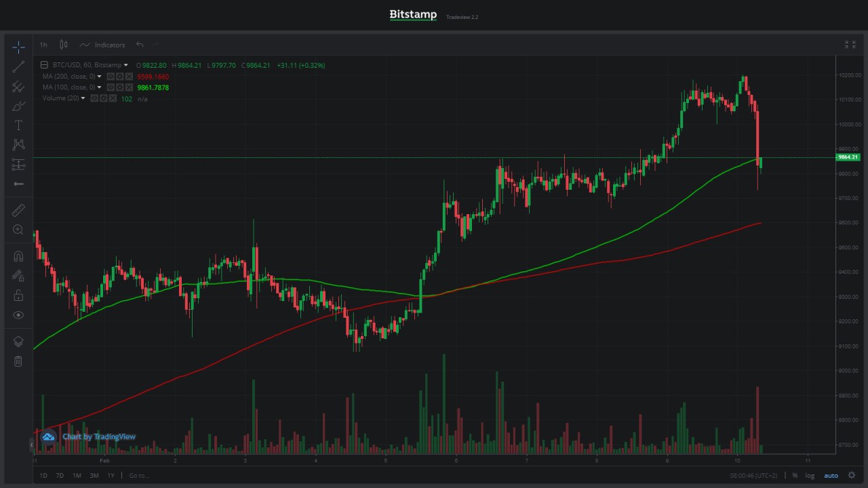Click the undo arrow
The image size is (868, 488).
click(x=140, y=45)
